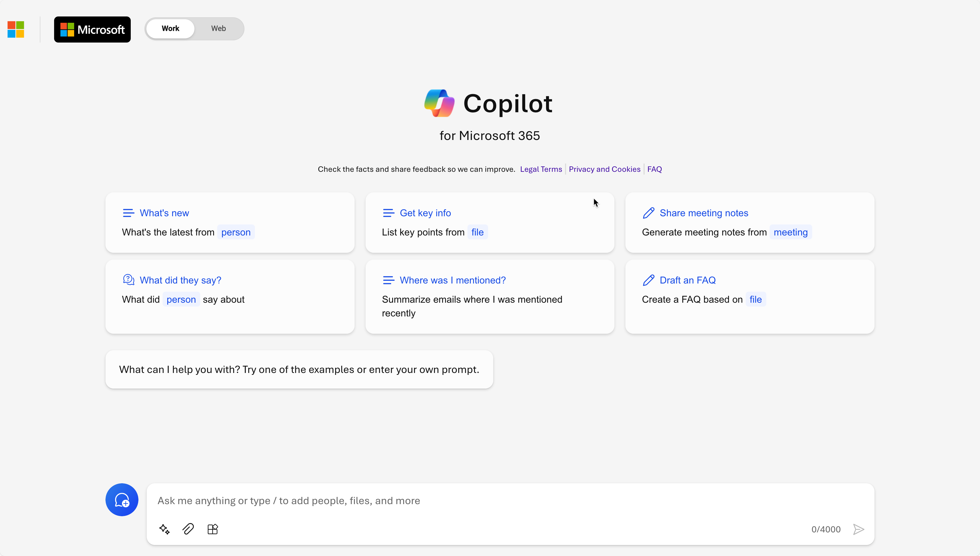
Task: Click the sparkle/prompt suggestions icon
Action: click(164, 529)
